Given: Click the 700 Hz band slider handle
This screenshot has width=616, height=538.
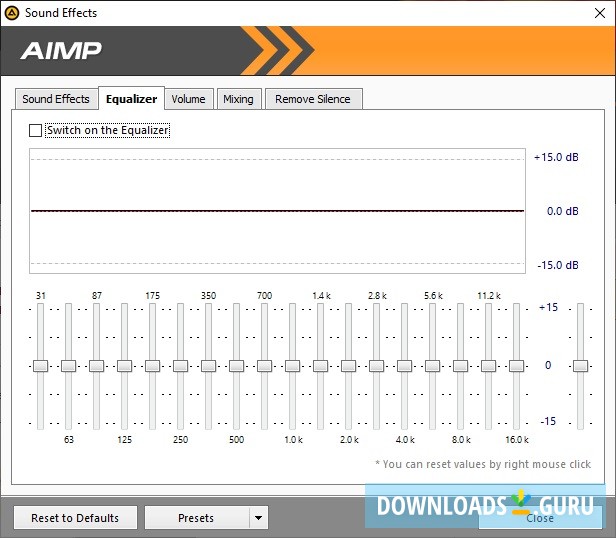Looking at the screenshot, I should (x=264, y=366).
